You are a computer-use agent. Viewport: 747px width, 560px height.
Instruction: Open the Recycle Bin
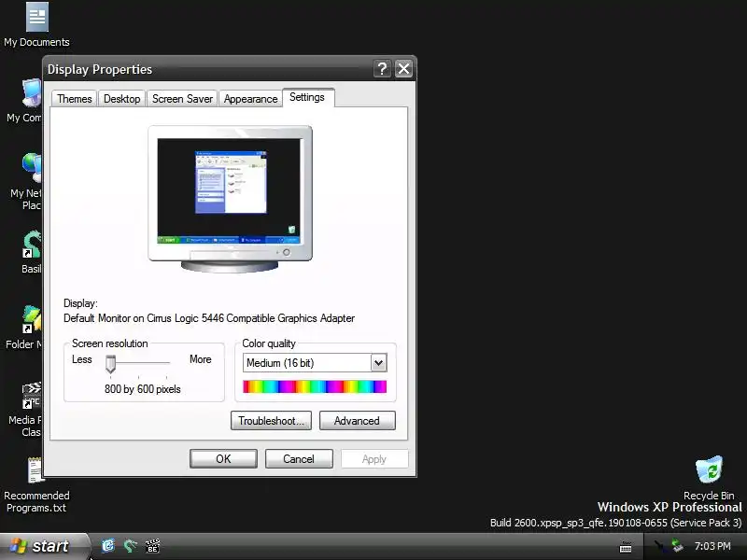[x=709, y=478]
